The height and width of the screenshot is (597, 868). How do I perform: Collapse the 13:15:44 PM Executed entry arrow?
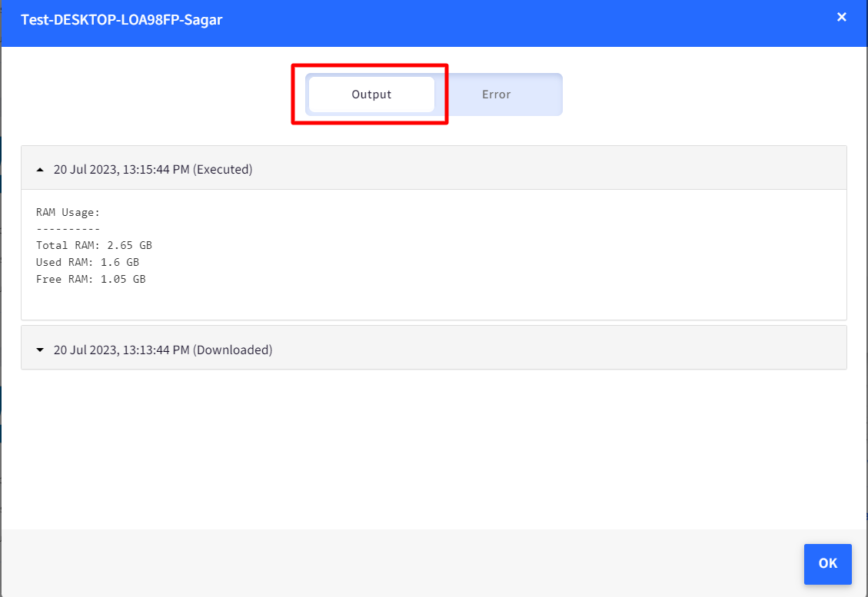[40, 170]
